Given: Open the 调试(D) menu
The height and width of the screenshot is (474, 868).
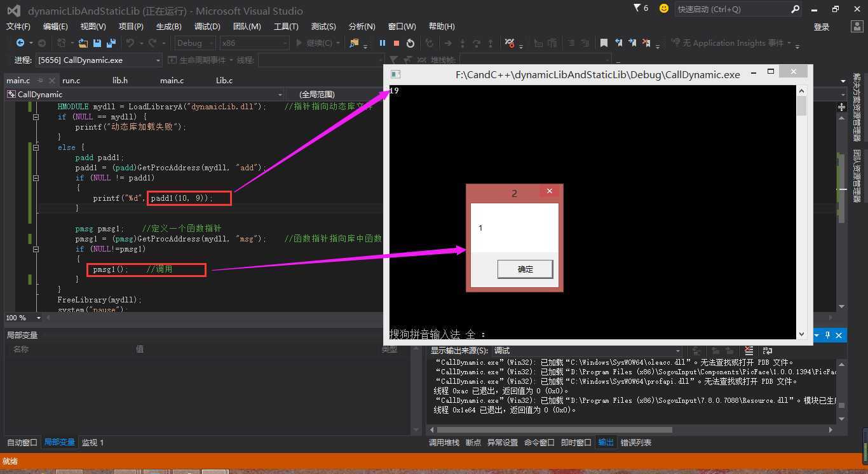Looking at the screenshot, I should click(x=207, y=27).
